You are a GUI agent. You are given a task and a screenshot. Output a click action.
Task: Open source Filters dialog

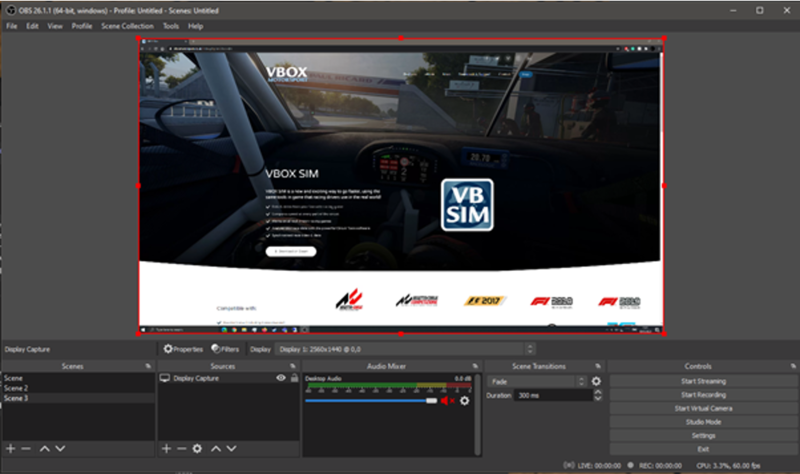click(225, 349)
